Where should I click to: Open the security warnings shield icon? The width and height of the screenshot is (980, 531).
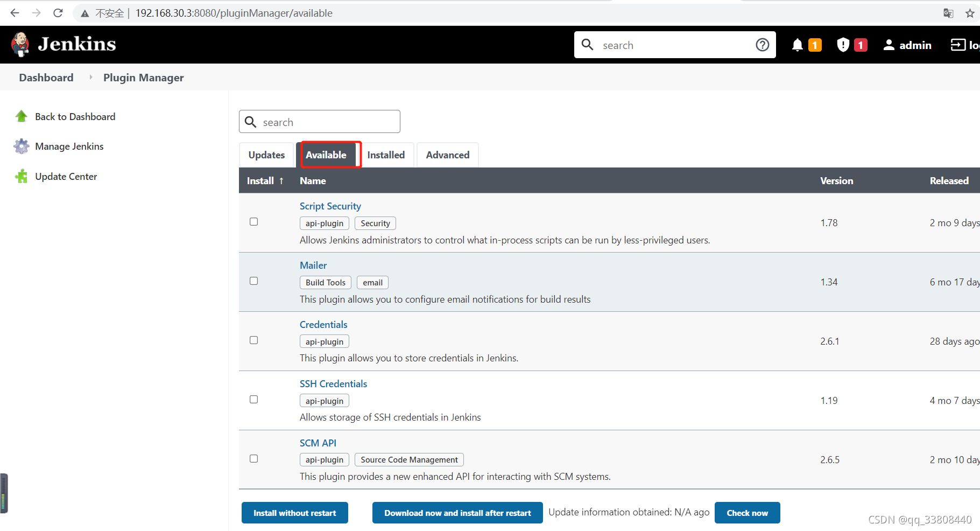[x=843, y=45]
